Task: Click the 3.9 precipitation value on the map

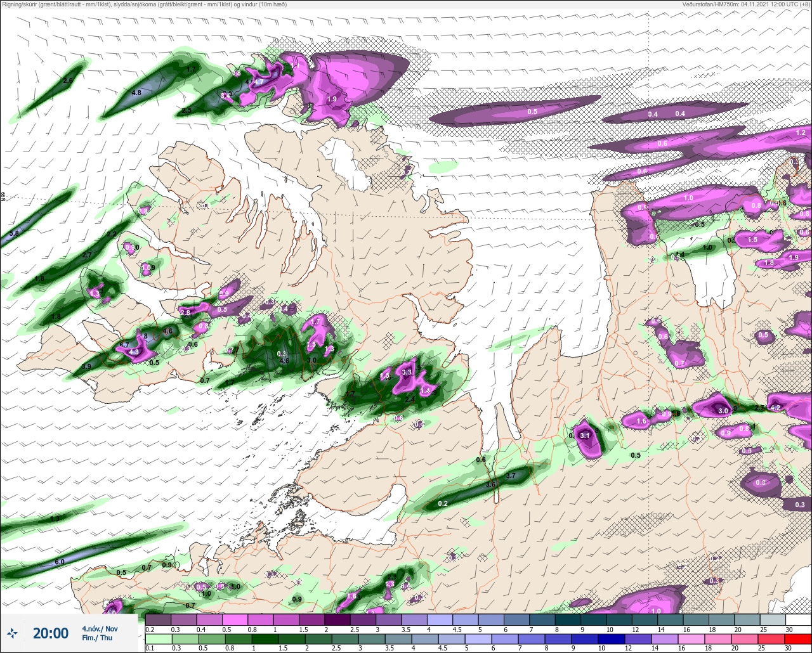Action: point(86,366)
